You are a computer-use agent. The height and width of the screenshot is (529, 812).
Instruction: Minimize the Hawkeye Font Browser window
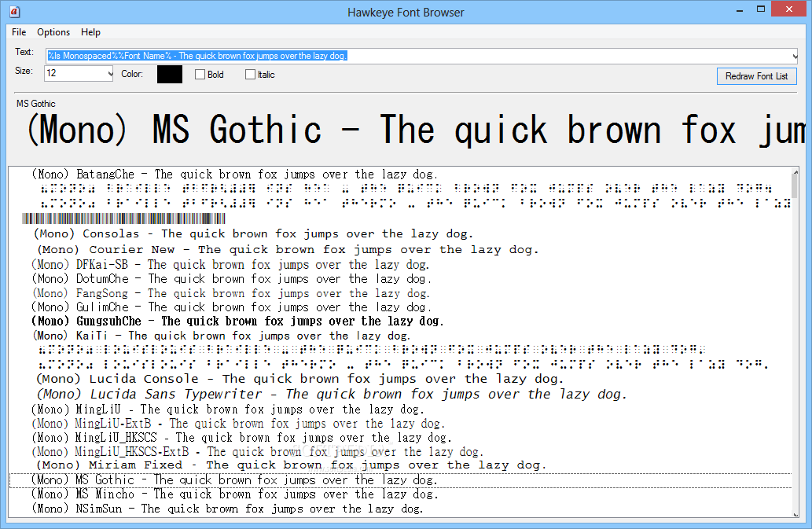coord(740,10)
